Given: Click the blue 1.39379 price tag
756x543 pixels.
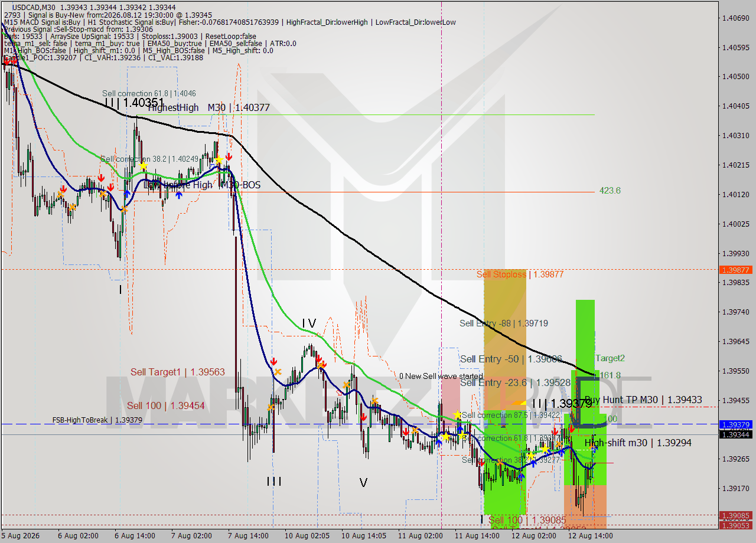Looking at the screenshot, I should click(735, 424).
